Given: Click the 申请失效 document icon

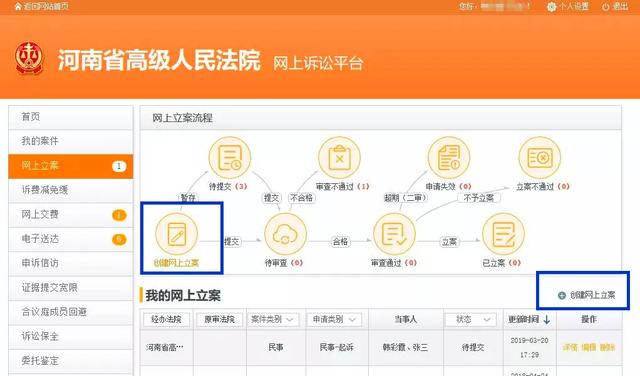Looking at the screenshot, I should click(x=449, y=158).
